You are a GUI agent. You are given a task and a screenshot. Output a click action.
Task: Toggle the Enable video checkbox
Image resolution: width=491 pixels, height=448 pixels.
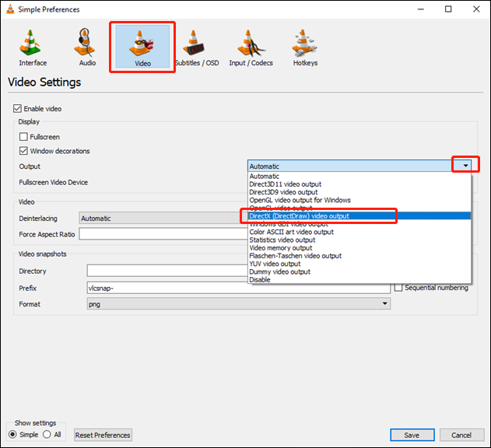tap(17, 109)
